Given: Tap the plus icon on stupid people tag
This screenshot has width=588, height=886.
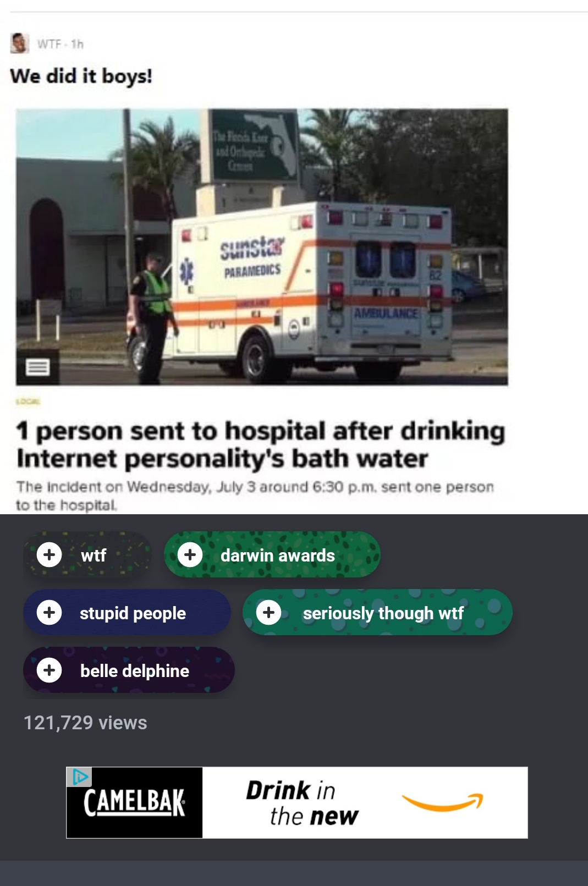Looking at the screenshot, I should pos(49,612).
